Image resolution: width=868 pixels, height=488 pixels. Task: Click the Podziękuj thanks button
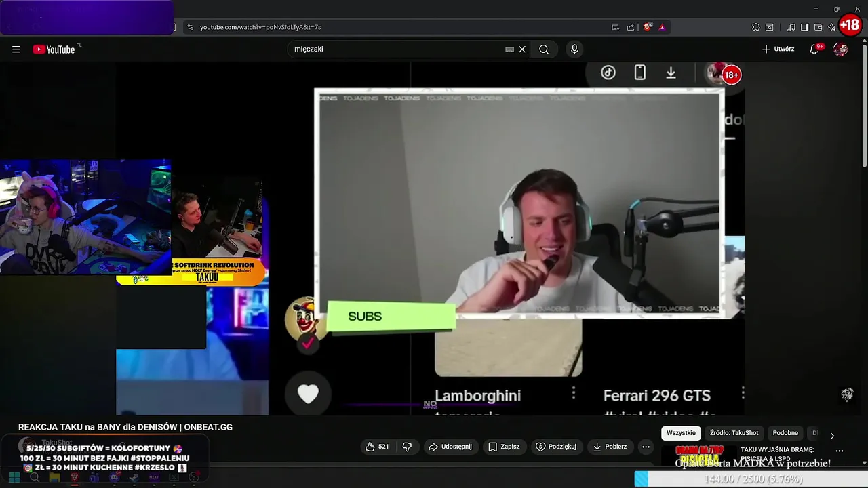point(556,447)
